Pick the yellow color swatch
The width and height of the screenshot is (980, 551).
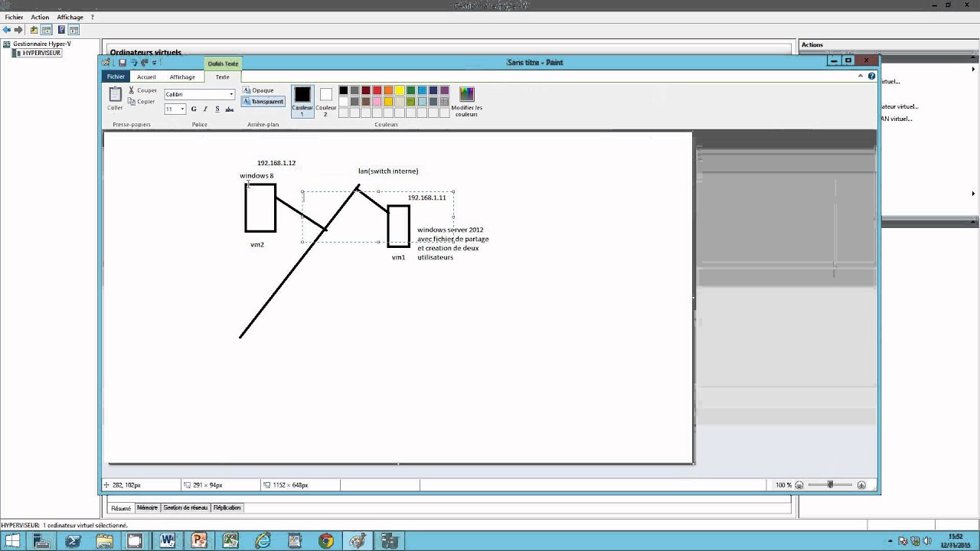pyautogui.click(x=400, y=90)
